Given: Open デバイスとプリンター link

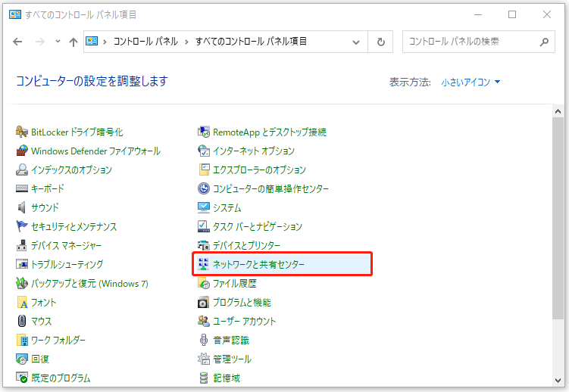Looking at the screenshot, I should 246,246.
